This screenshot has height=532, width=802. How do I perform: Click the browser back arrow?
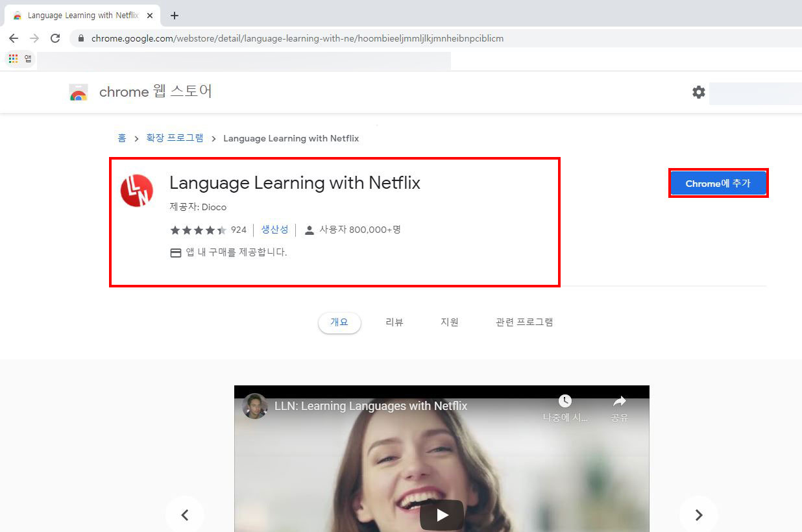(14, 38)
